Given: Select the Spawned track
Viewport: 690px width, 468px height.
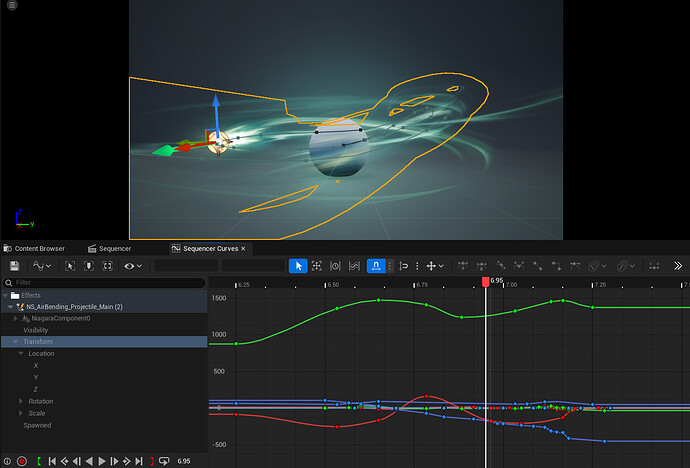Looking at the screenshot, I should click(37, 425).
